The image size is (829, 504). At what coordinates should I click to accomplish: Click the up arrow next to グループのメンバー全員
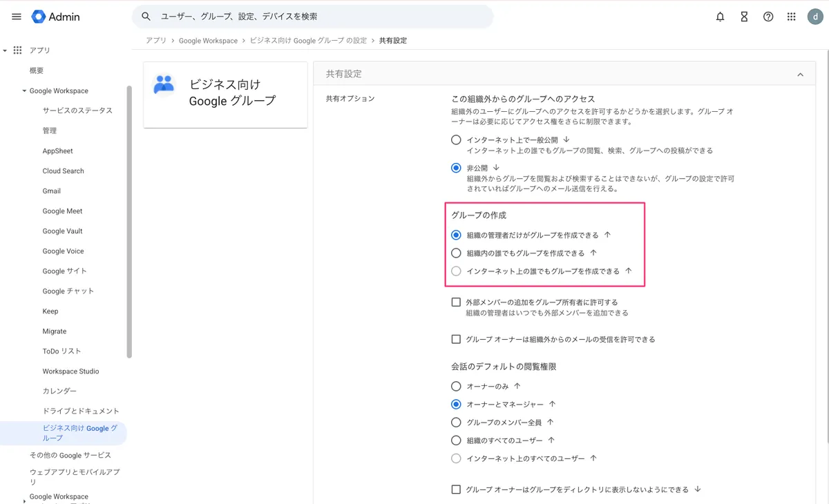point(550,422)
